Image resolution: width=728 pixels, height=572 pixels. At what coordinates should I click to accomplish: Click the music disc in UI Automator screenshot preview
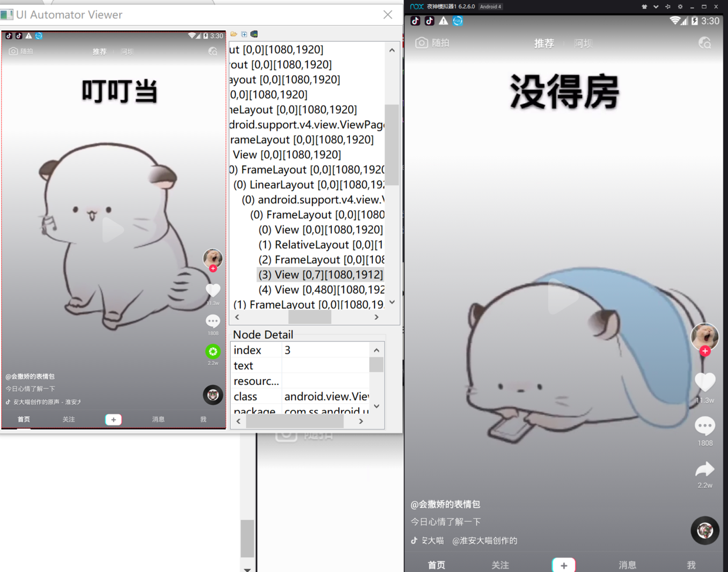tap(213, 395)
